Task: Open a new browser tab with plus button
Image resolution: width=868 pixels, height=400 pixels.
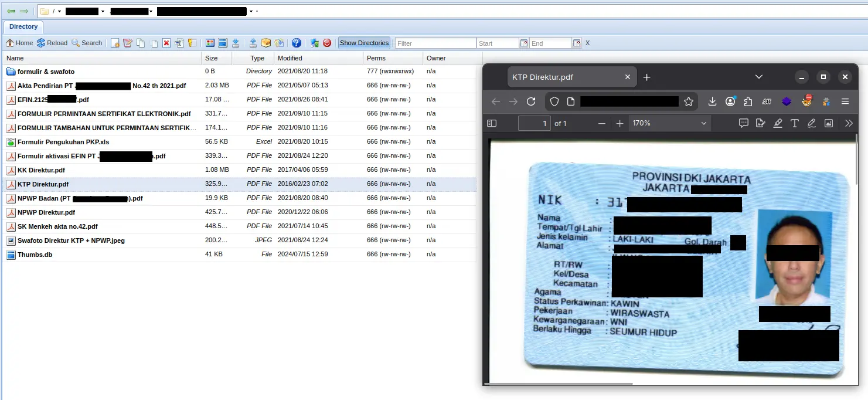Action: tap(647, 77)
